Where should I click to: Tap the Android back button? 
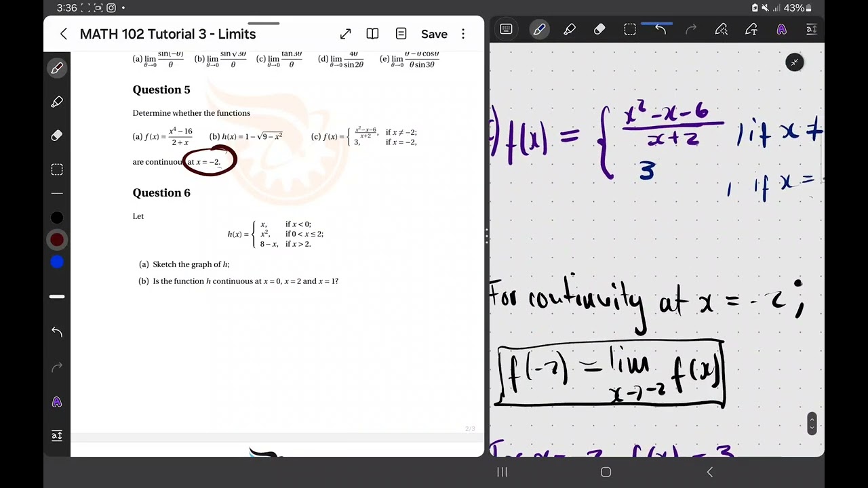pyautogui.click(x=710, y=472)
